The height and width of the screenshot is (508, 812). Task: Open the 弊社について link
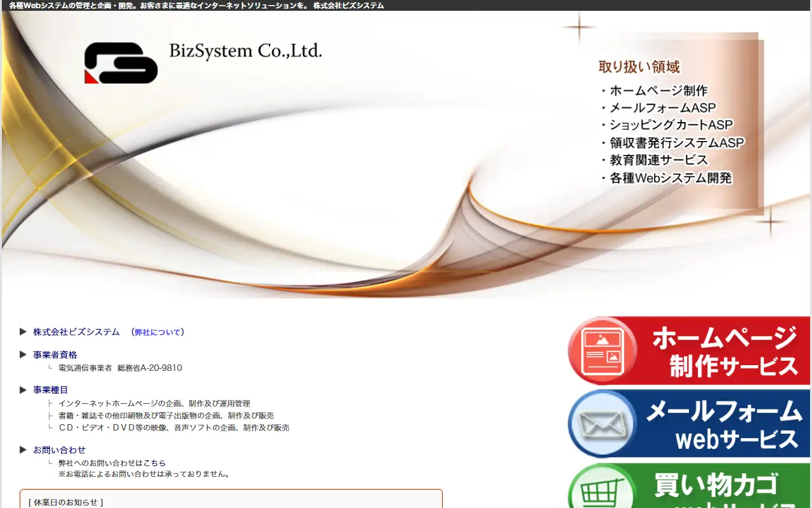[157, 332]
